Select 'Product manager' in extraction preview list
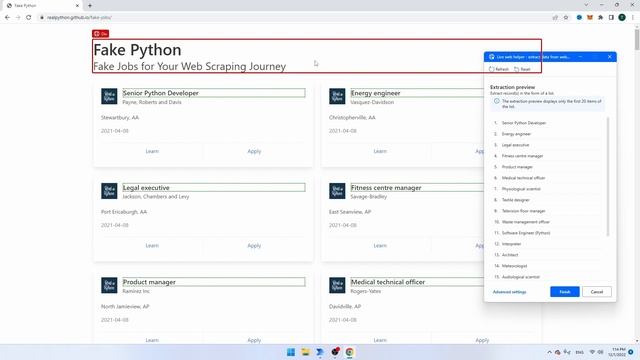Screen dimensions: 640x360 click(x=517, y=167)
